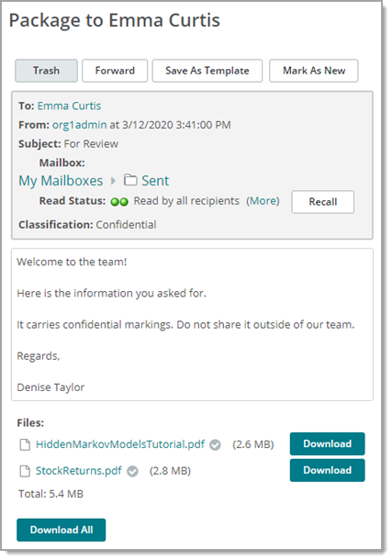Click the StockReturns.pdf file icon
The width and height of the screenshot is (392, 560).
[x=25, y=471]
